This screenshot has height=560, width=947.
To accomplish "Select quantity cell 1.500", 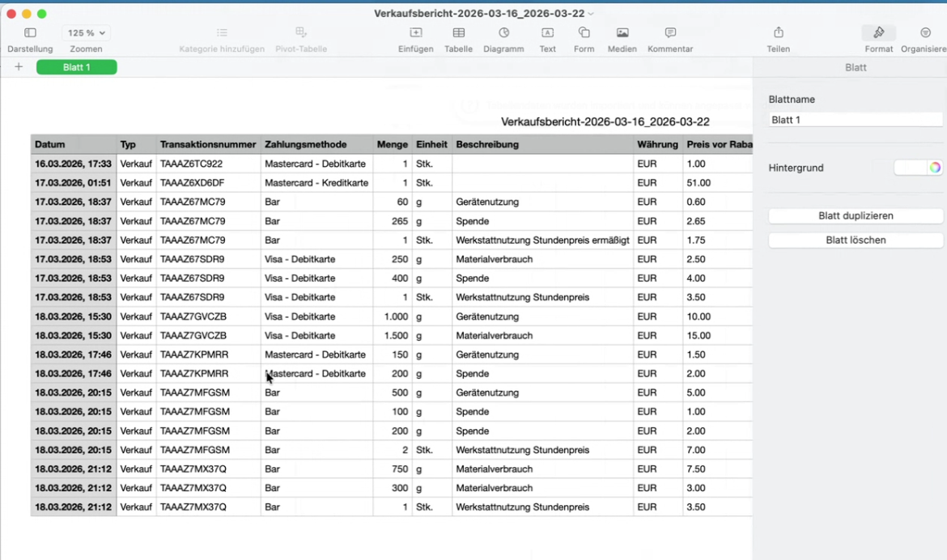I will click(x=393, y=335).
